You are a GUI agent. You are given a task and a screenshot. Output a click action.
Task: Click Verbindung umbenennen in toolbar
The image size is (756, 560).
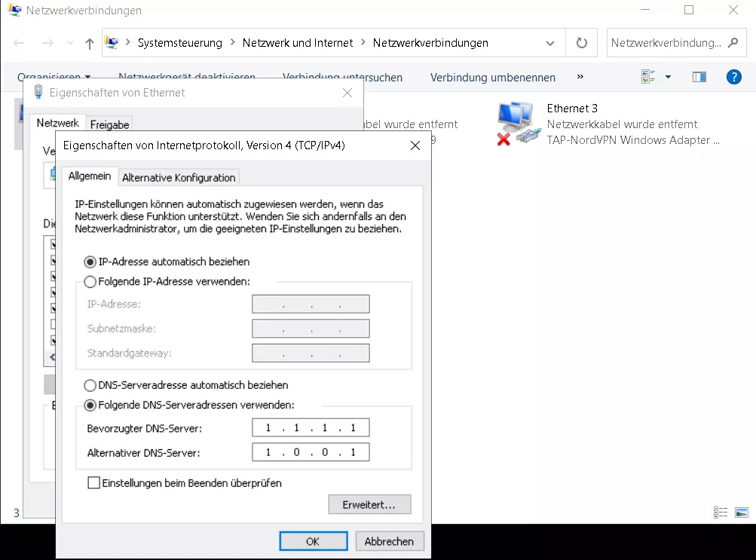[x=493, y=78]
